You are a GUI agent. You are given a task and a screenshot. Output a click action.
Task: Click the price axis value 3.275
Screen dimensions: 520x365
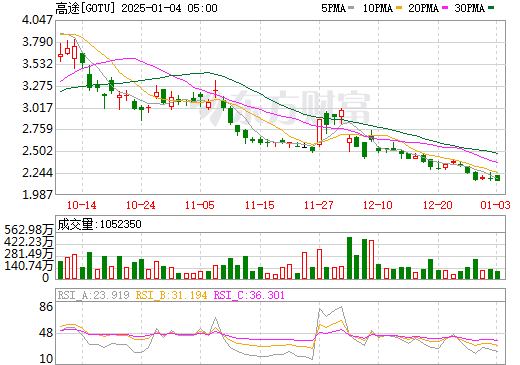point(37,86)
